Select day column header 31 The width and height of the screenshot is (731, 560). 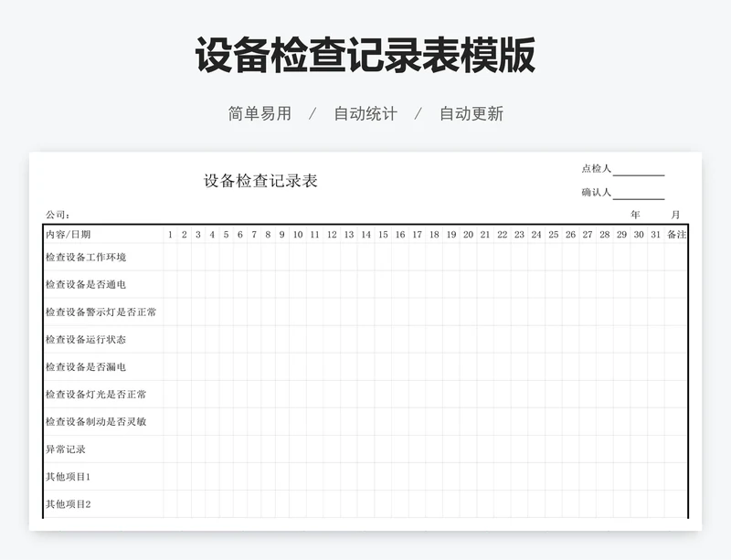pyautogui.click(x=656, y=235)
